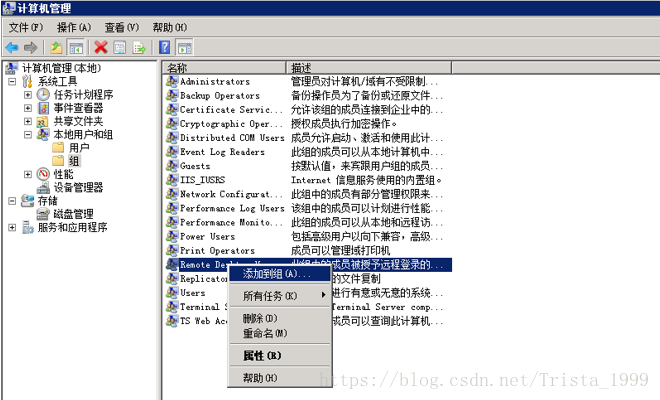660x400 pixels.
Task: Click the Back arrow toolbar icon
Action: click(x=12, y=48)
